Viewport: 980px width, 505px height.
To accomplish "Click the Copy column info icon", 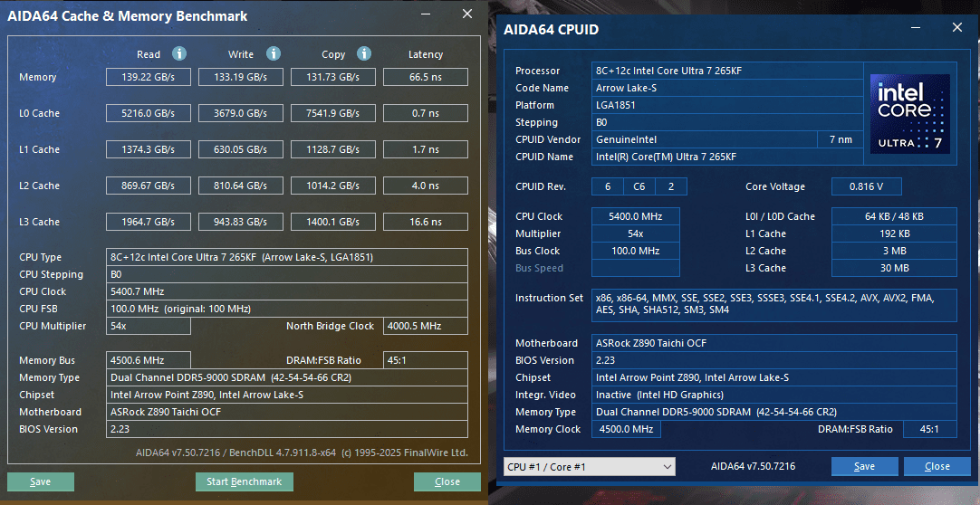I will [364, 53].
